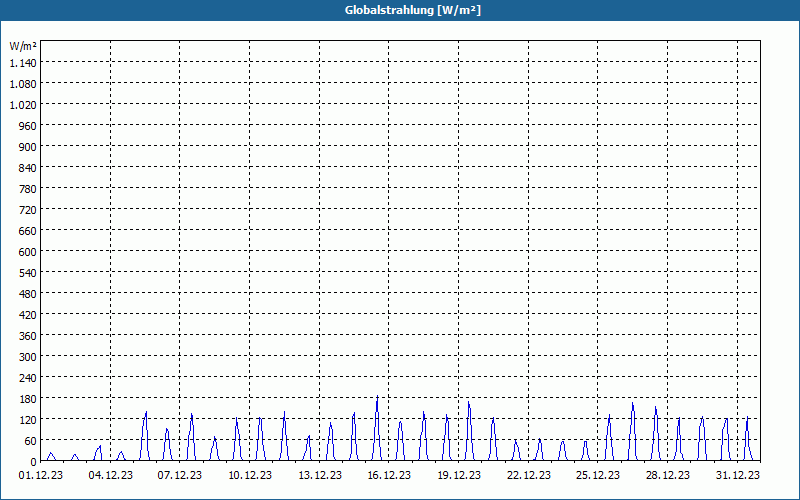Select the 01.12.23 date label
Screen dimensions: 800x500
pos(41,475)
